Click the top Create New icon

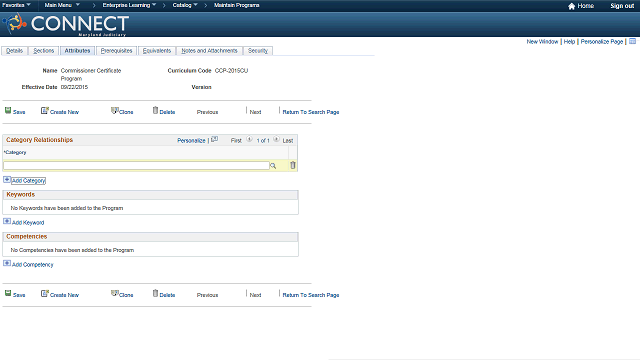click(44, 111)
